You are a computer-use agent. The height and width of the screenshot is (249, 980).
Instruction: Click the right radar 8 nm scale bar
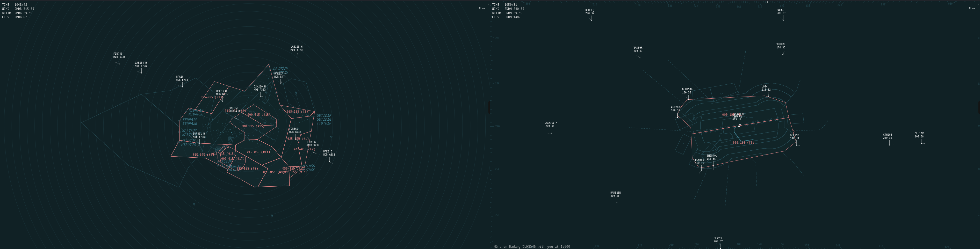click(x=972, y=5)
